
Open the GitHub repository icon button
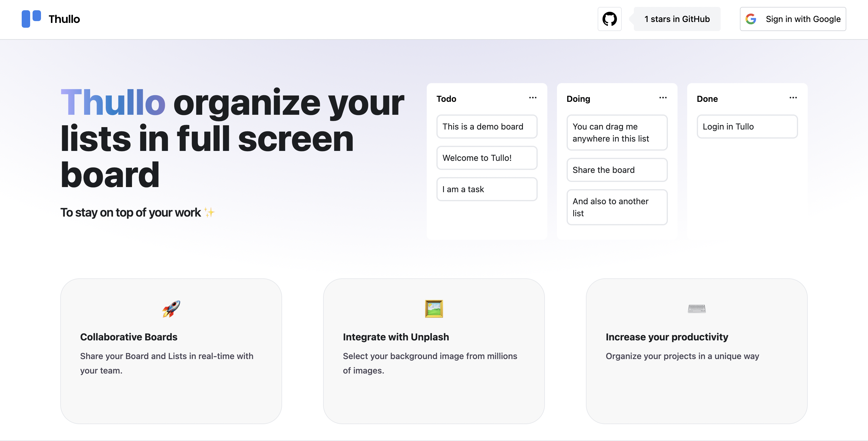609,19
